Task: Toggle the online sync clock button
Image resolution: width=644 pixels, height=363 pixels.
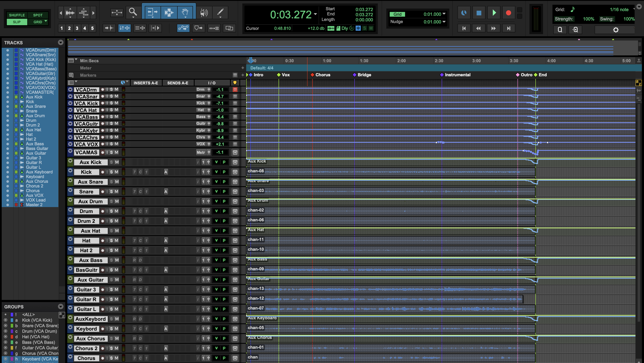Action: coord(464,13)
